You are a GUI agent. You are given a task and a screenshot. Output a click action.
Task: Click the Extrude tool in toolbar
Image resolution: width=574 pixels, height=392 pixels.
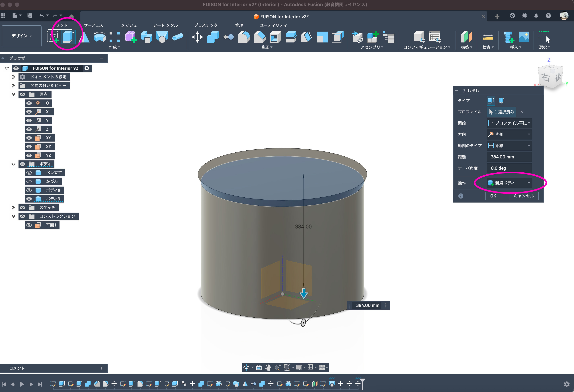point(68,37)
